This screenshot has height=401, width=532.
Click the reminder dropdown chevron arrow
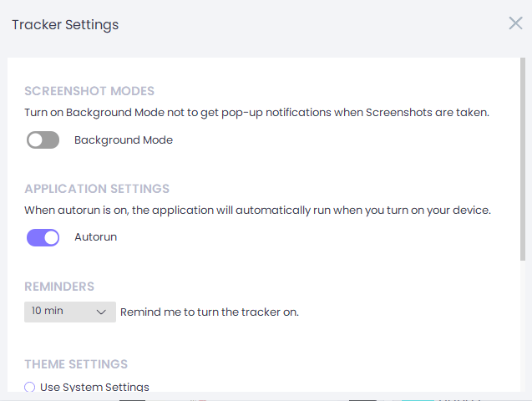(102, 312)
